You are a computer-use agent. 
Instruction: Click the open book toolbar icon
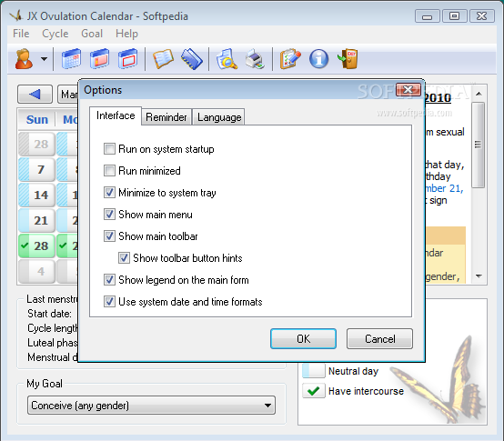click(163, 59)
